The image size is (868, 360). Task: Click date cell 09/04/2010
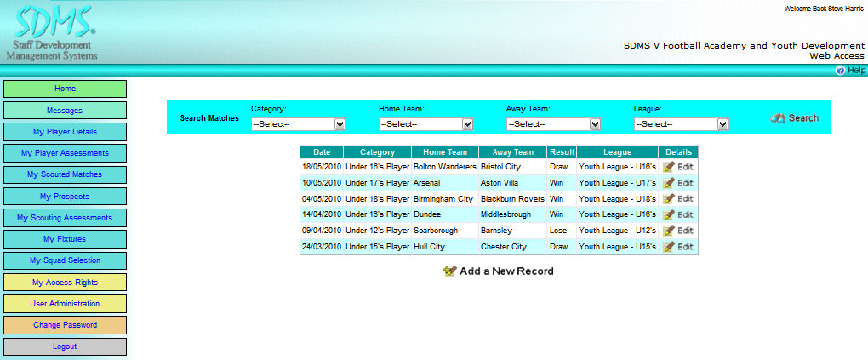(x=322, y=231)
